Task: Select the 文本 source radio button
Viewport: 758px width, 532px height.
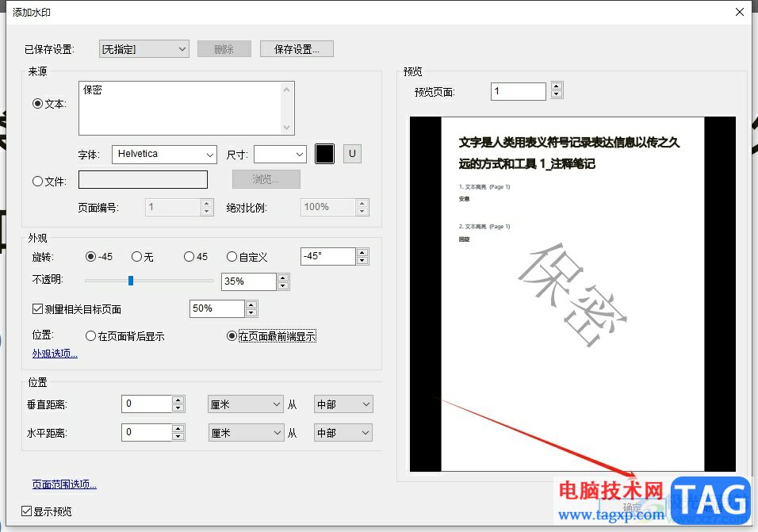Action: [37, 103]
